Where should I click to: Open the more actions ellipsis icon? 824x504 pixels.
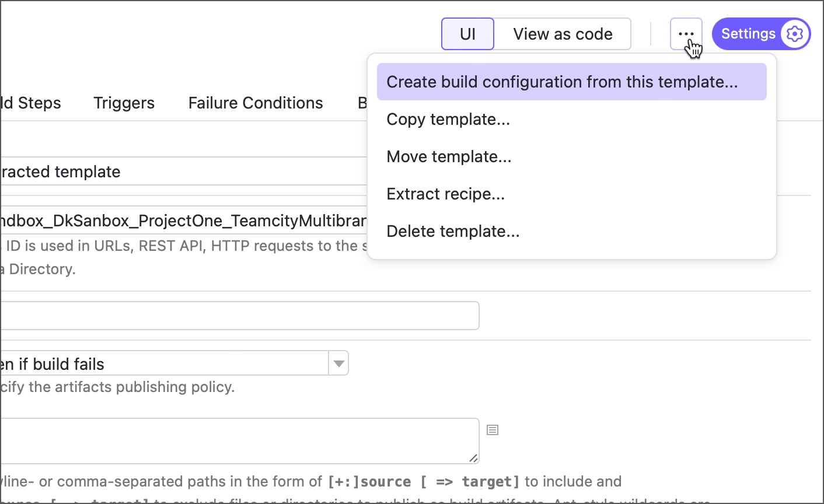[x=686, y=33]
